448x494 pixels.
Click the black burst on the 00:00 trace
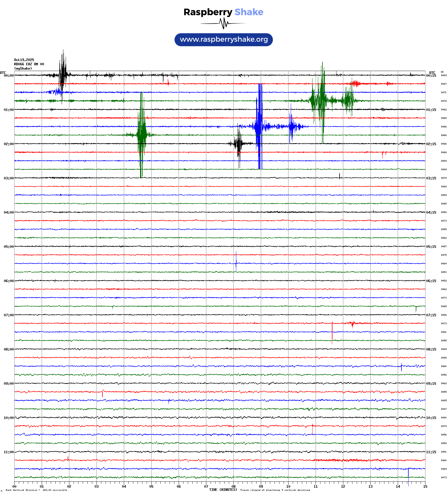click(x=63, y=75)
